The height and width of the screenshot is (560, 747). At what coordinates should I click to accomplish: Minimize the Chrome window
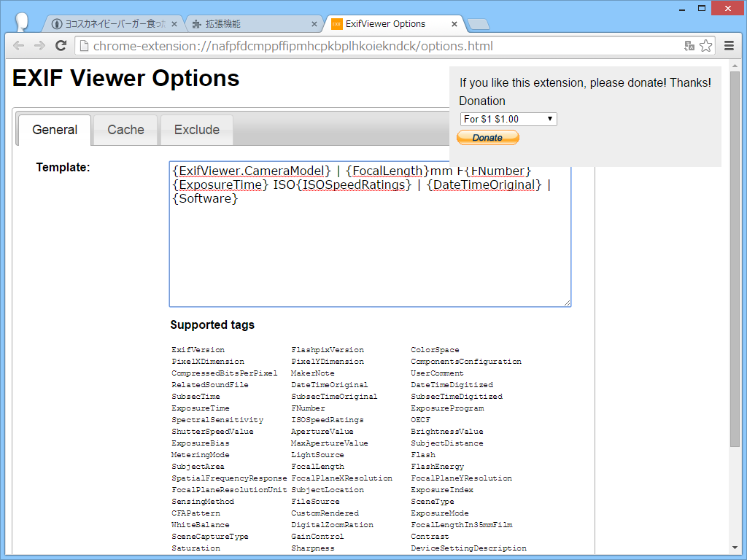coord(682,9)
